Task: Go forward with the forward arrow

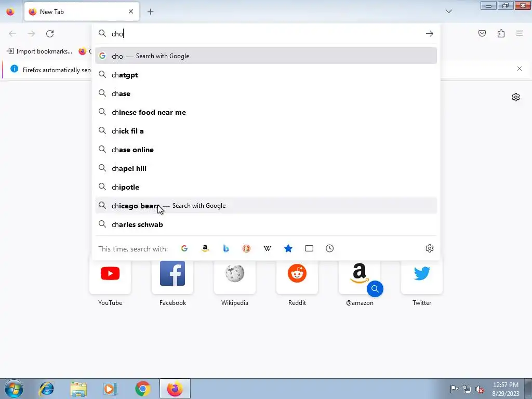Action: 31,34
